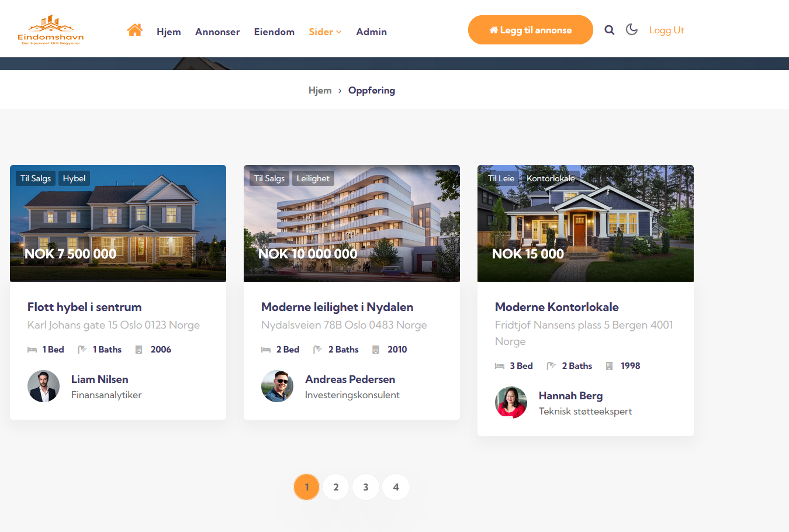The width and height of the screenshot is (789, 532).
Task: Open the search magnifier icon
Action: tap(610, 30)
